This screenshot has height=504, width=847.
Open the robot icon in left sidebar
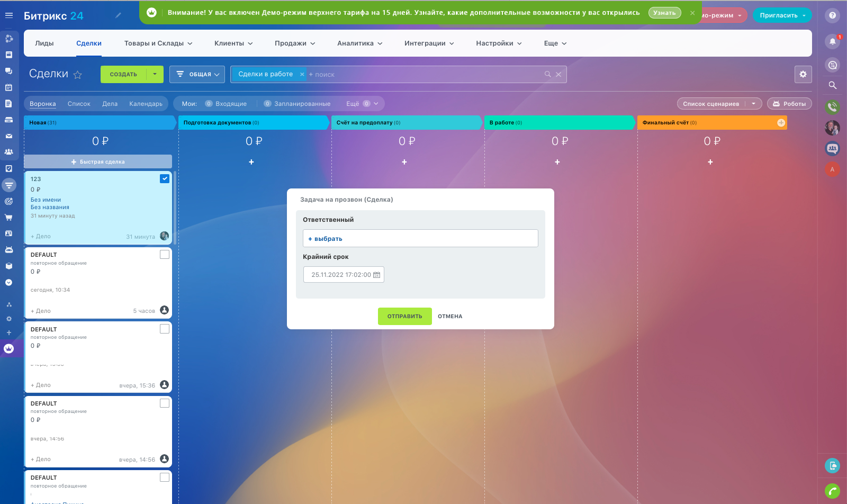8,249
